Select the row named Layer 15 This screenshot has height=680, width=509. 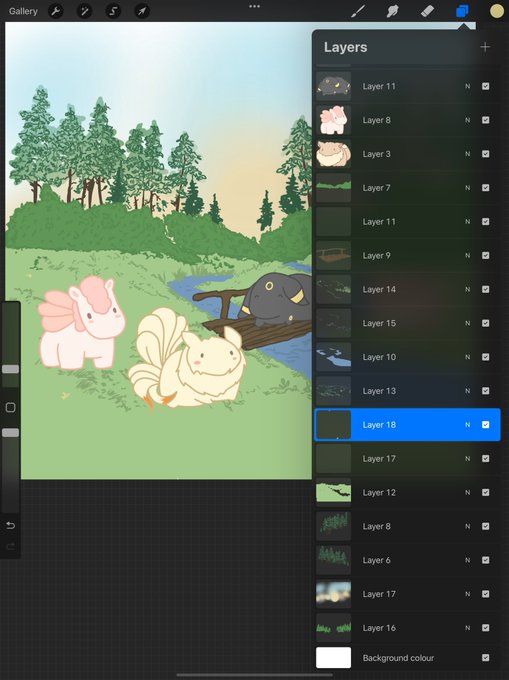point(407,323)
